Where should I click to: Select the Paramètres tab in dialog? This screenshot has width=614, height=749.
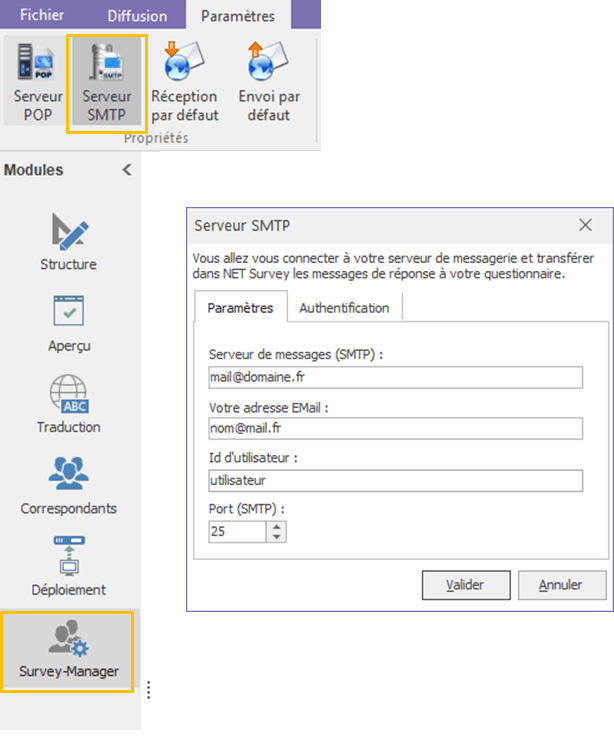pos(240,308)
